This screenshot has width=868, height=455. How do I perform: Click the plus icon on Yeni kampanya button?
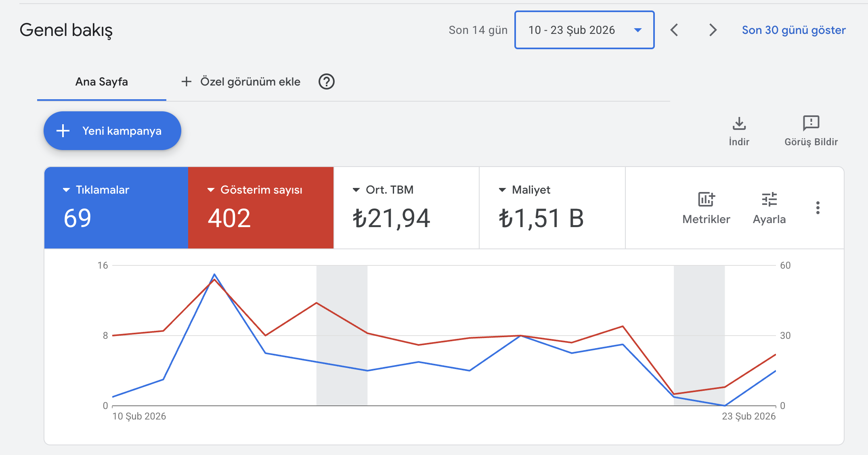pos(63,130)
